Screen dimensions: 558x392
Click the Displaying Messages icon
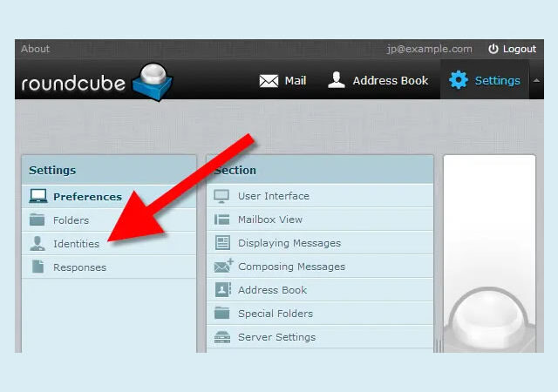tap(223, 242)
